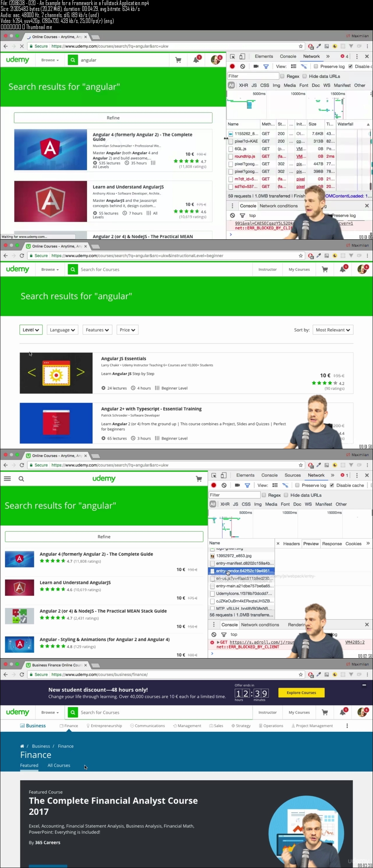Select inspect-element icon in DevTools showing 4 errors

[x=232, y=56]
